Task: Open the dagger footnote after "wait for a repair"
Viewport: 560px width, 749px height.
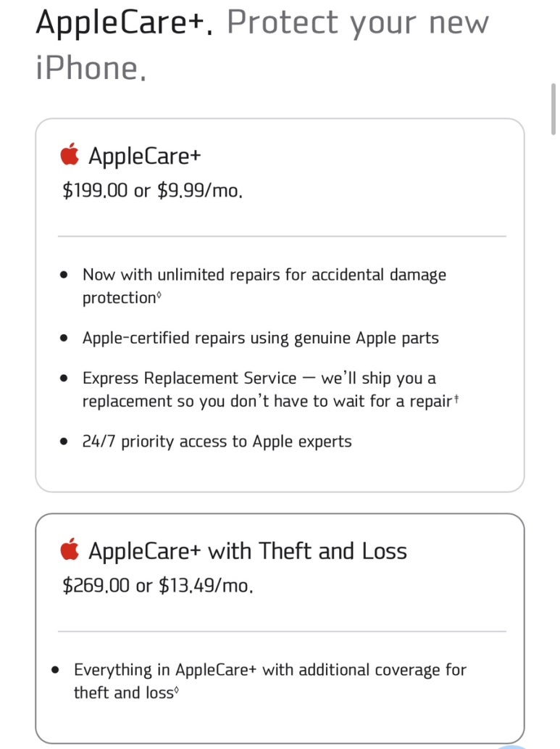Action: click(x=456, y=398)
